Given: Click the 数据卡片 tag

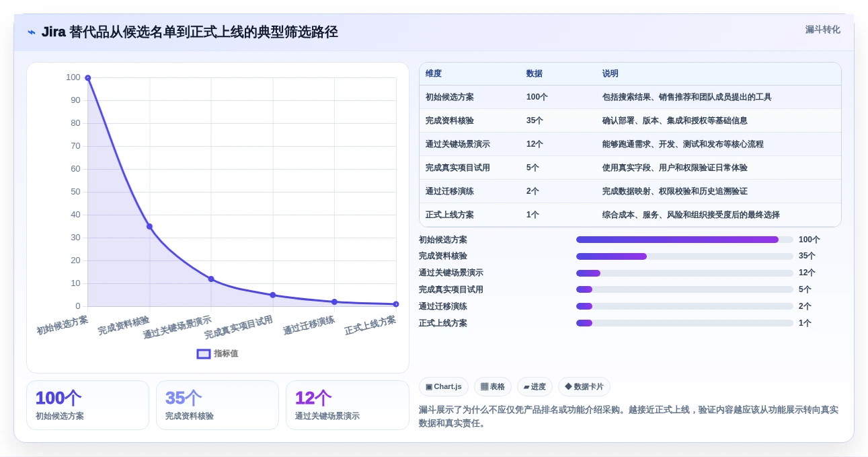Looking at the screenshot, I should (584, 386).
